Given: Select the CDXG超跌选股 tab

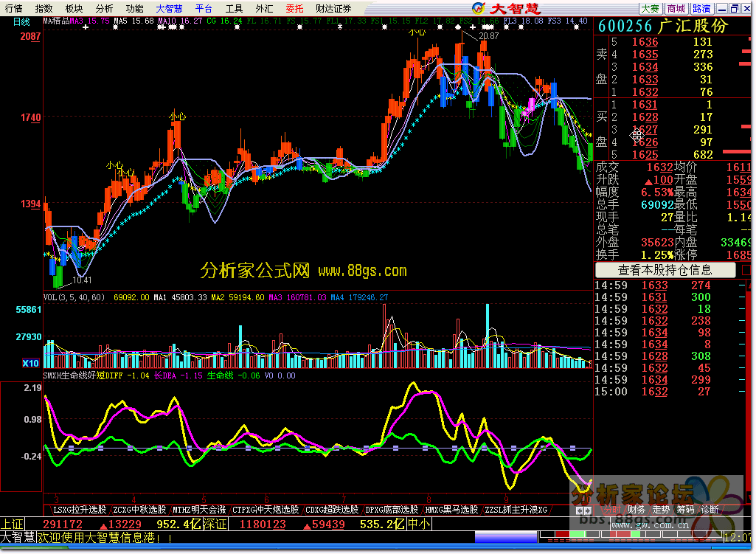Looking at the screenshot, I should coord(332,510).
